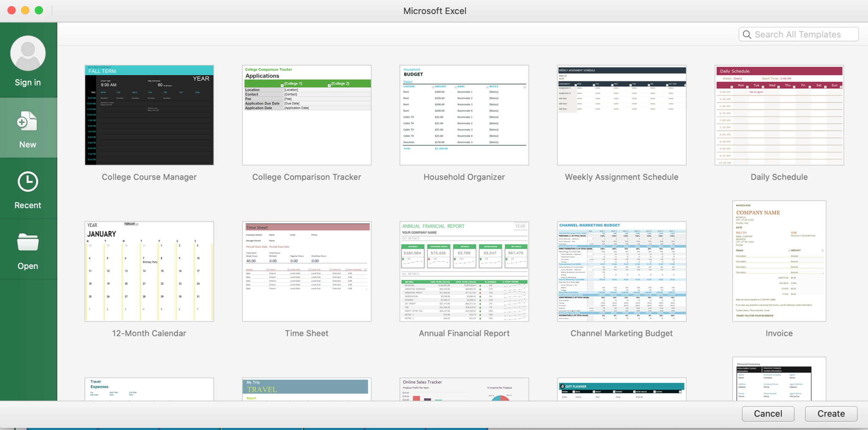This screenshot has height=430, width=868.
Task: Click the 'Invoice' caption text
Action: point(779,333)
